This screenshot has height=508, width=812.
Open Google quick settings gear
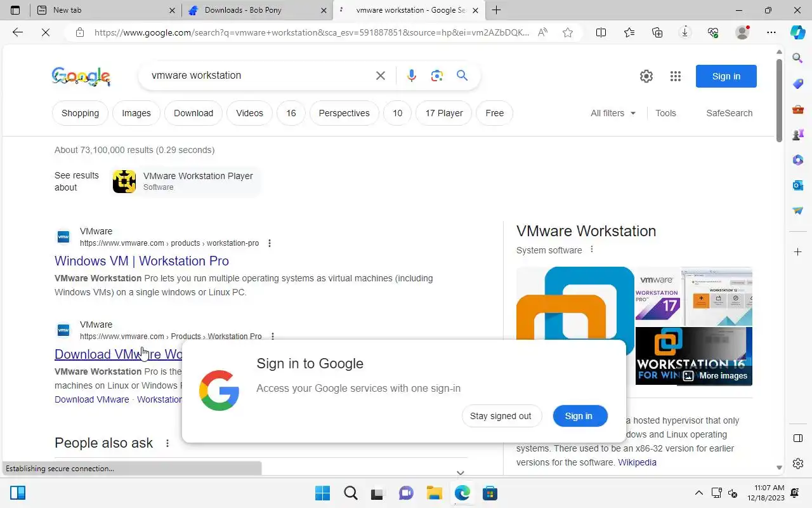click(x=646, y=76)
